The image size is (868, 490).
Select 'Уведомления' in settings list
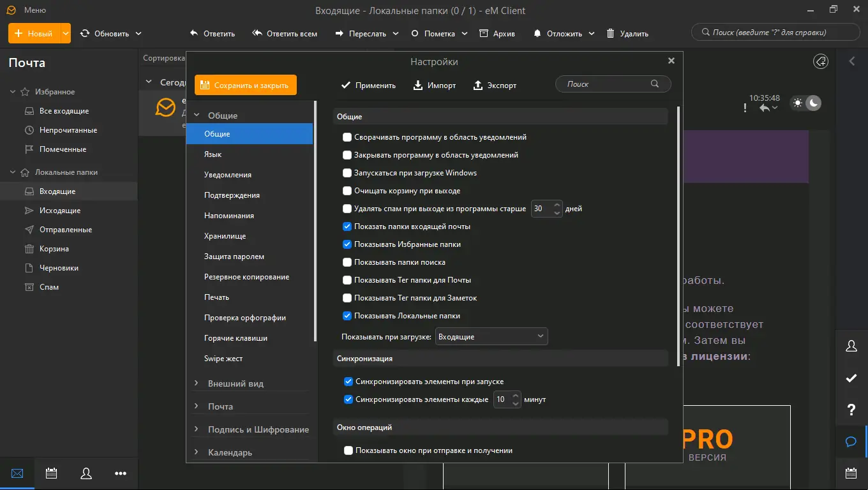(x=228, y=175)
